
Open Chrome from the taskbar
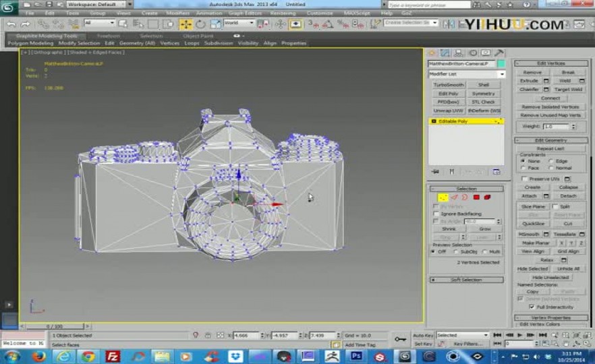(x=88, y=357)
